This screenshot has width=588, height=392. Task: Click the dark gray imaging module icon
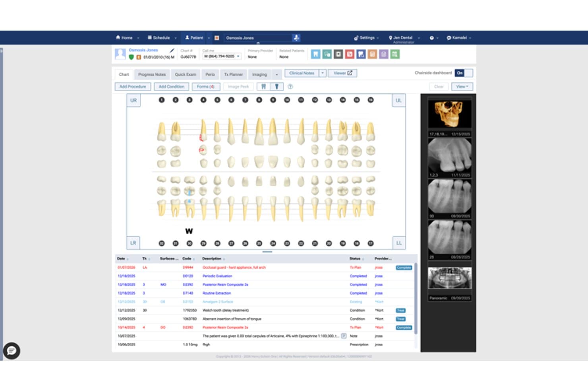[x=338, y=54]
